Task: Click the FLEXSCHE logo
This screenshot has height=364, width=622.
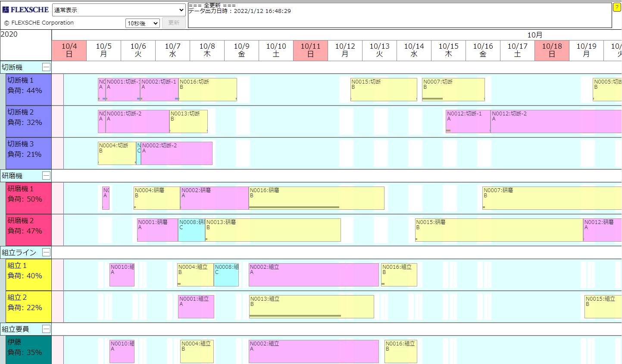Action: pyautogui.click(x=26, y=9)
